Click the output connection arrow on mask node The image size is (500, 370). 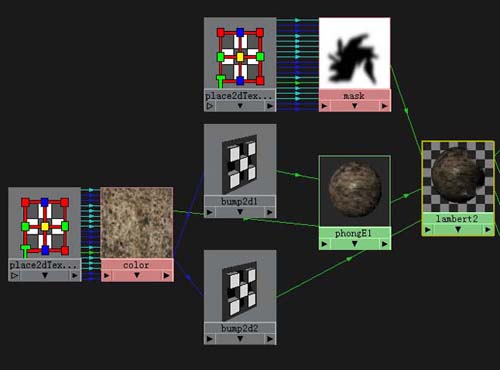(x=385, y=106)
